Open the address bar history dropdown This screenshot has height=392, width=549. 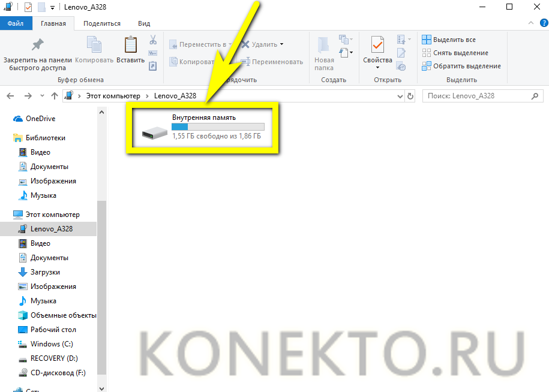point(401,96)
